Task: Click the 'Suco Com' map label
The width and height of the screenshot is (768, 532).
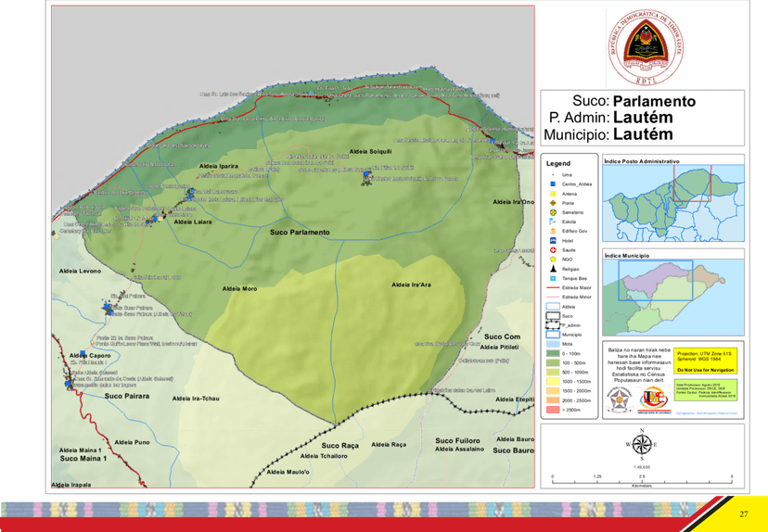Action: [502, 336]
